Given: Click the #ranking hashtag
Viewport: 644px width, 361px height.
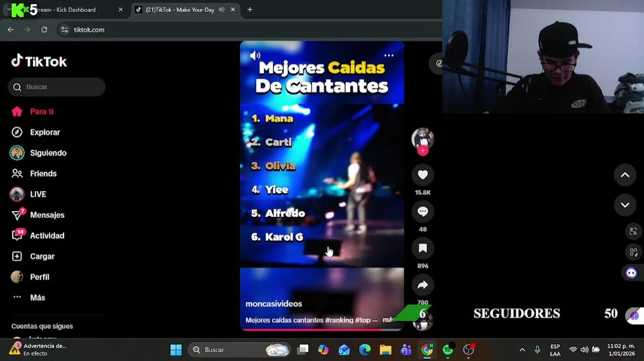Looking at the screenshot, I should coord(340,320).
